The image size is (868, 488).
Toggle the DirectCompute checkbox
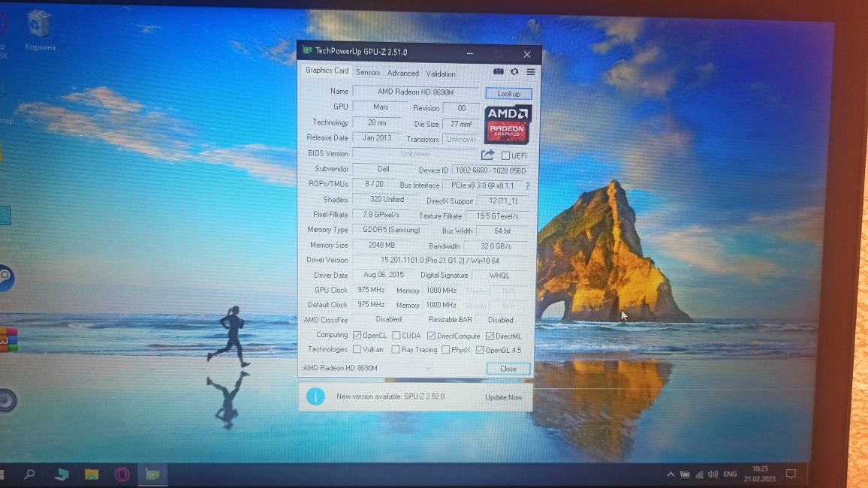click(x=431, y=336)
